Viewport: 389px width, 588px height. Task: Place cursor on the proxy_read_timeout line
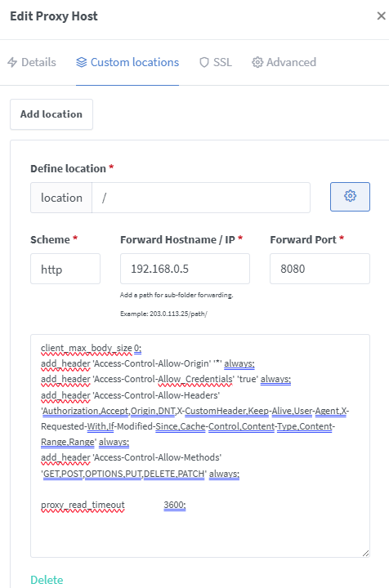[x=114, y=506]
